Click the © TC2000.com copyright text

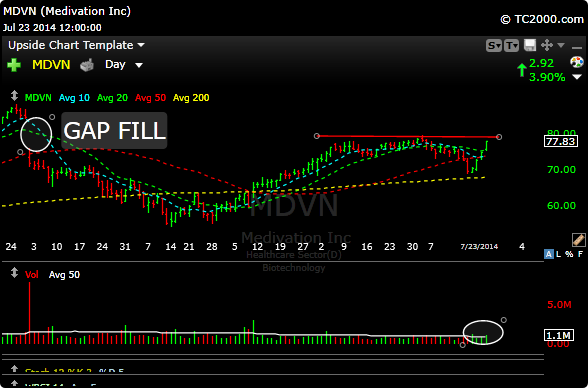point(542,19)
